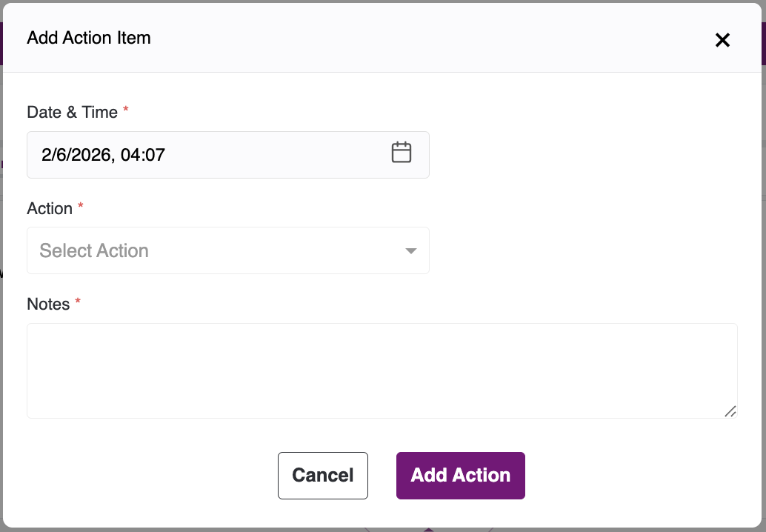This screenshot has width=766, height=532.
Task: Focus the Notes text area
Action: tap(382, 370)
